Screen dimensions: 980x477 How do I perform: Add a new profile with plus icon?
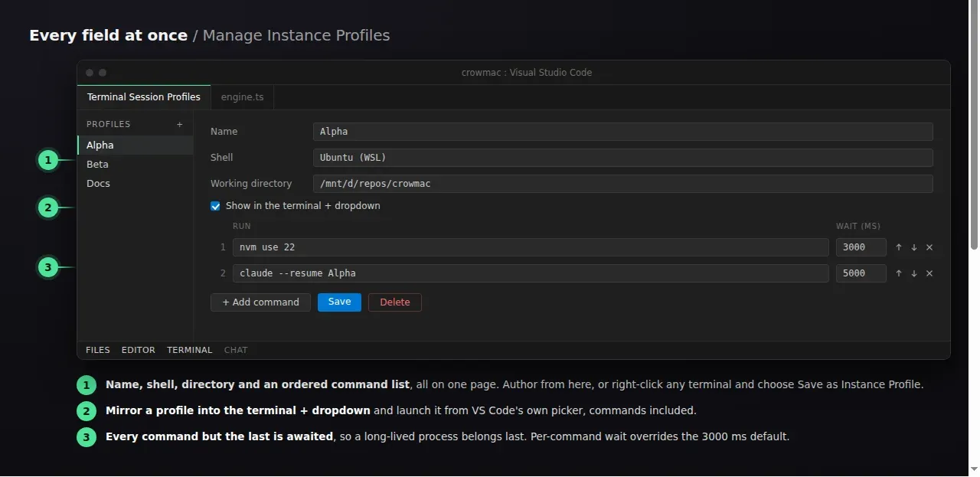click(x=180, y=124)
